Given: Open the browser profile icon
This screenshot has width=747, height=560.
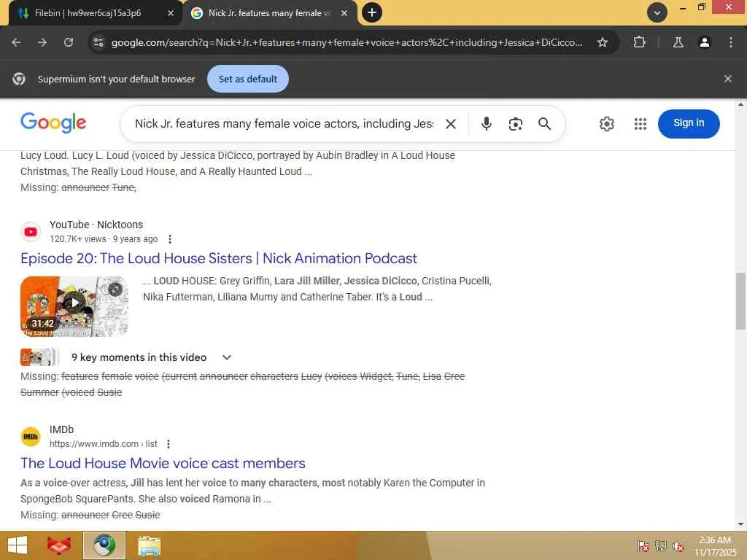Looking at the screenshot, I should (x=704, y=42).
